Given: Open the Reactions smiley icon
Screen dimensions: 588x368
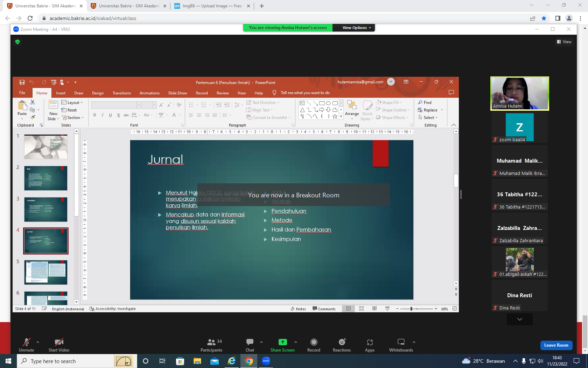Looking at the screenshot, I should tap(342, 342).
